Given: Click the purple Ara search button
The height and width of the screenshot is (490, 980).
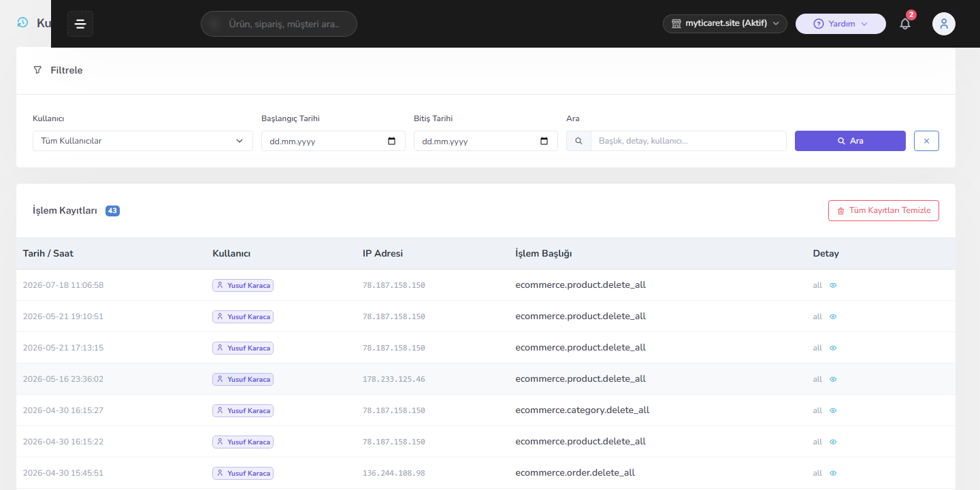Looking at the screenshot, I should pos(850,141).
